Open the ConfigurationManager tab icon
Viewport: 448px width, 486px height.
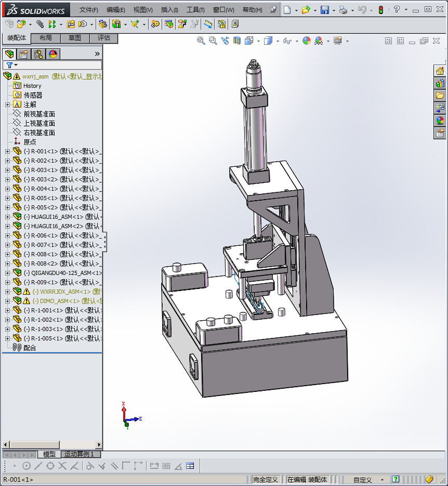pyautogui.click(x=38, y=54)
